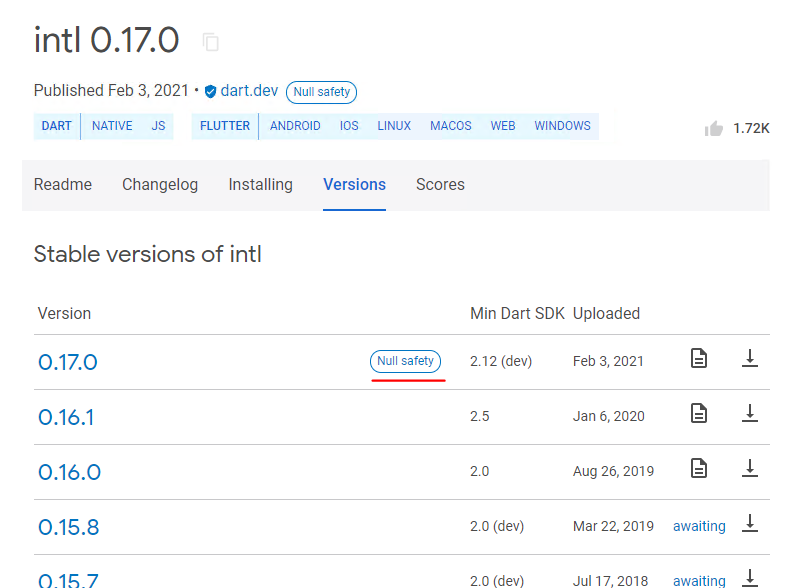Click the Stable versions of intl heading

148,254
